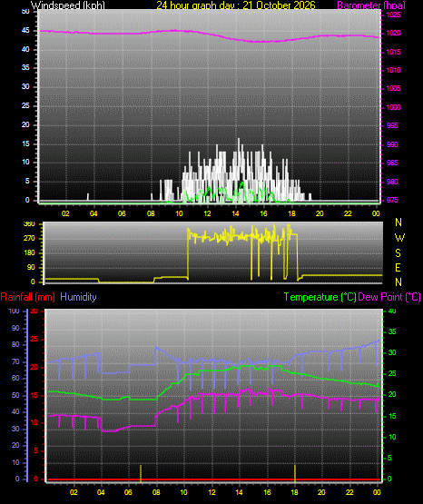Select the 90 value on the humidity scale

(15, 328)
